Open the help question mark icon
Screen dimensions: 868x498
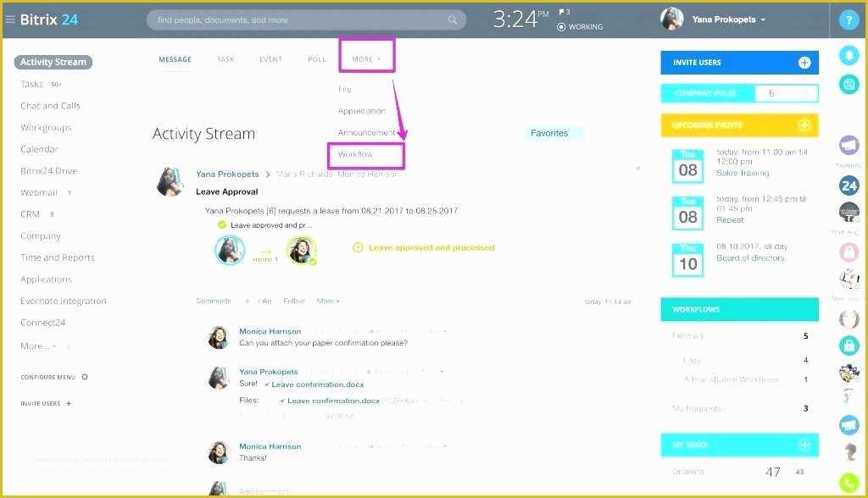pyautogui.click(x=848, y=20)
